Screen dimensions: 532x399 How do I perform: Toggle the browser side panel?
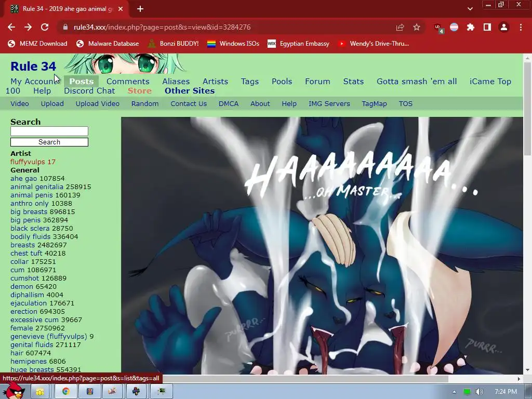point(487,27)
